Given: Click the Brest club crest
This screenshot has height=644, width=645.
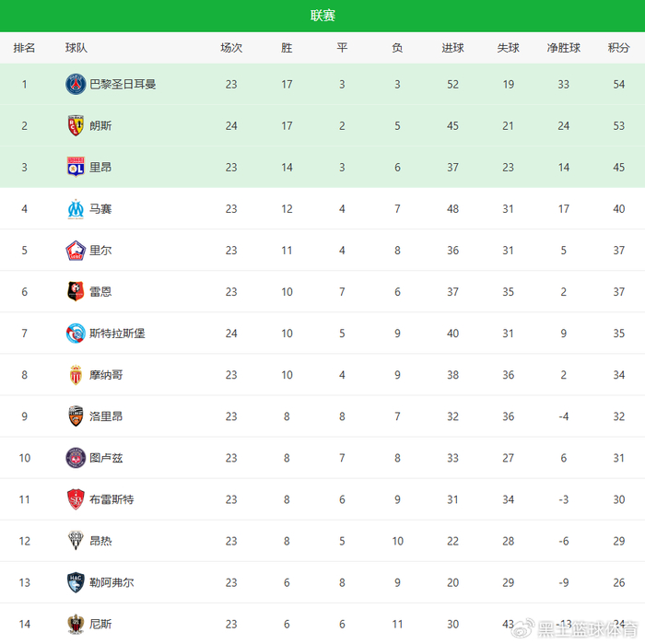Looking at the screenshot, I should pyautogui.click(x=76, y=499).
